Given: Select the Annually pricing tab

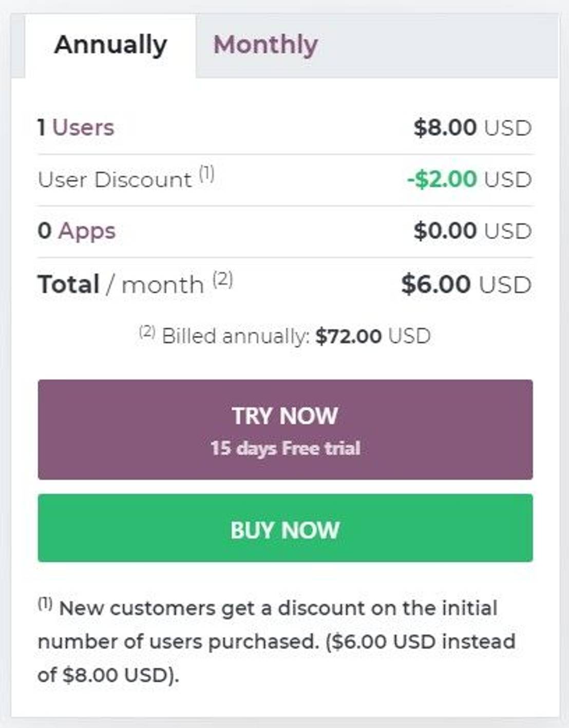Looking at the screenshot, I should 110,45.
